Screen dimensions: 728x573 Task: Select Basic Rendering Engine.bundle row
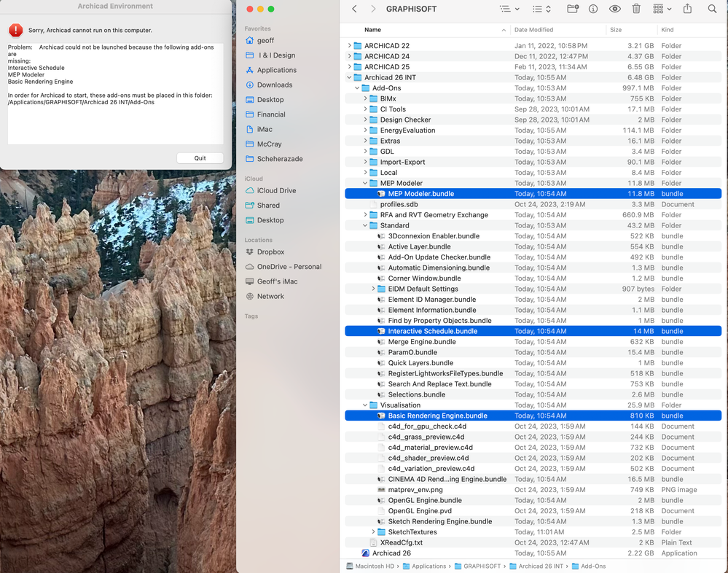tap(533, 416)
